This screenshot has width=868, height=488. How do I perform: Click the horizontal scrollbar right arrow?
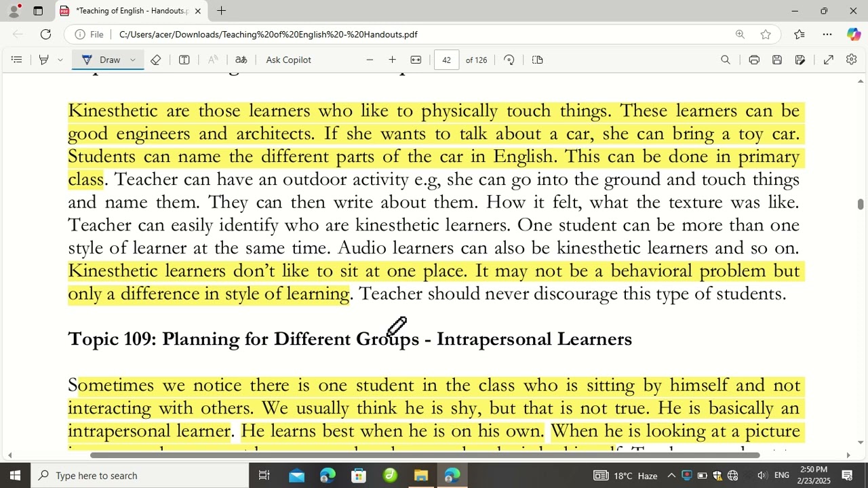pyautogui.click(x=848, y=455)
